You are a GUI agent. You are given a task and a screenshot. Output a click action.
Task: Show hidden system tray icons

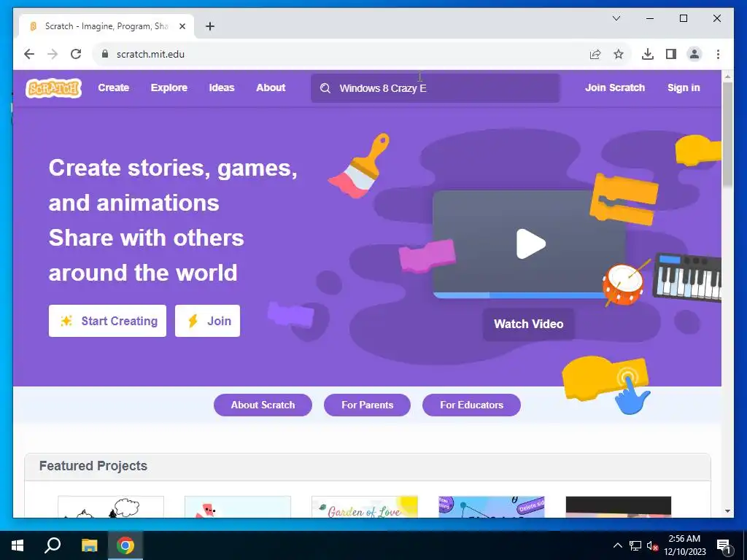617,545
